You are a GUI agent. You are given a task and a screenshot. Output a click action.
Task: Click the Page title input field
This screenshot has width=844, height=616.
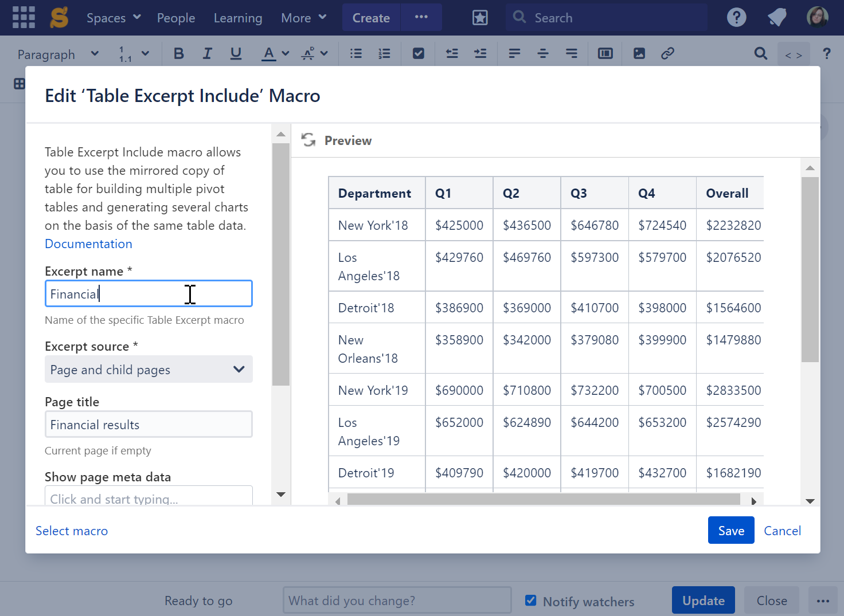coord(149,425)
